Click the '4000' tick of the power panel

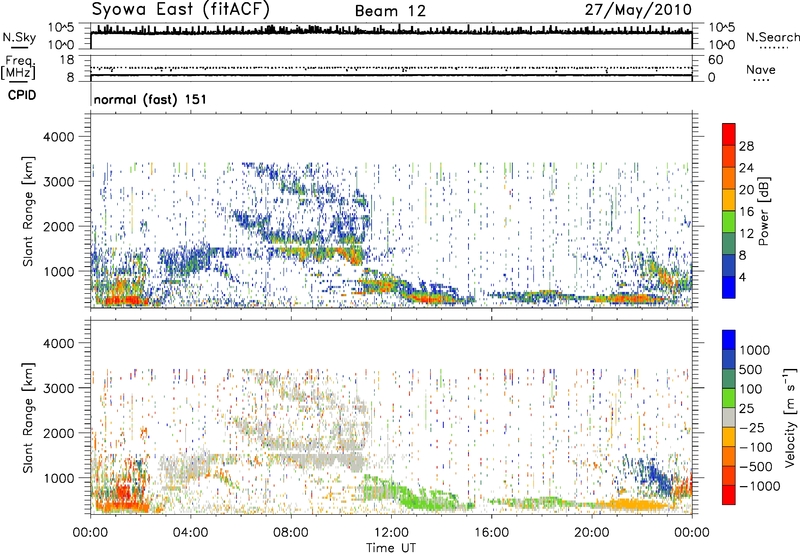click(x=58, y=137)
